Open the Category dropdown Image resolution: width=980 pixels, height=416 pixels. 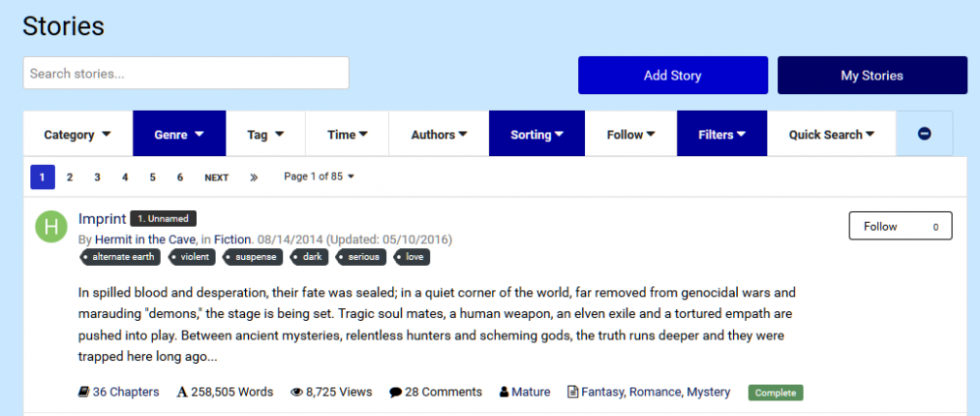[x=77, y=134]
